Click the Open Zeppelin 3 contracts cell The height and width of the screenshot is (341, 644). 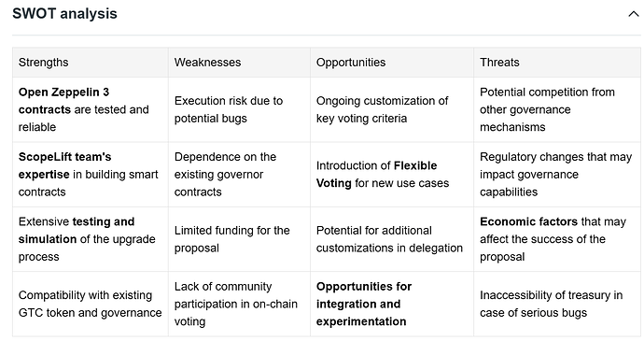(91, 109)
